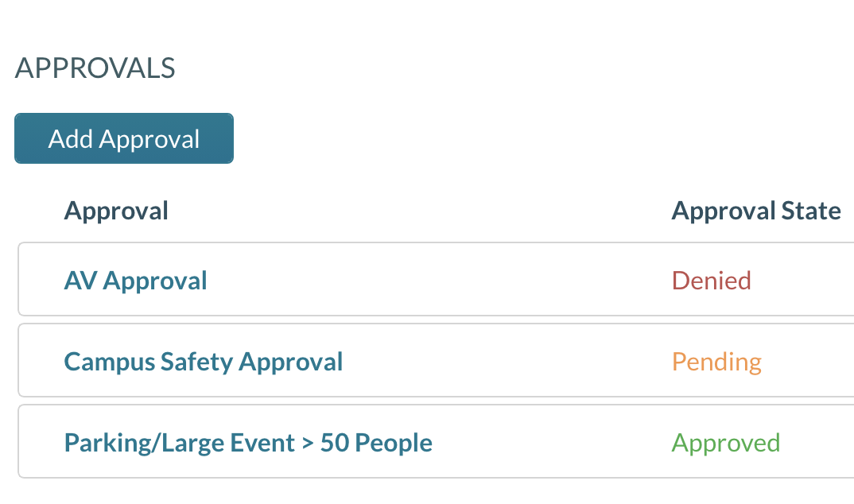The image size is (854, 504).
Task: Click the green Approved status text
Action: [x=726, y=443]
